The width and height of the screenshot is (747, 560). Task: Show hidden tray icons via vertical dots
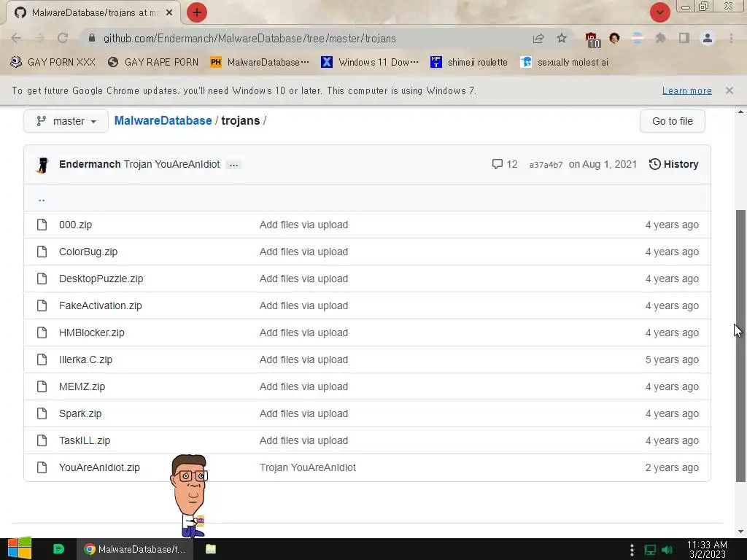[632, 550]
